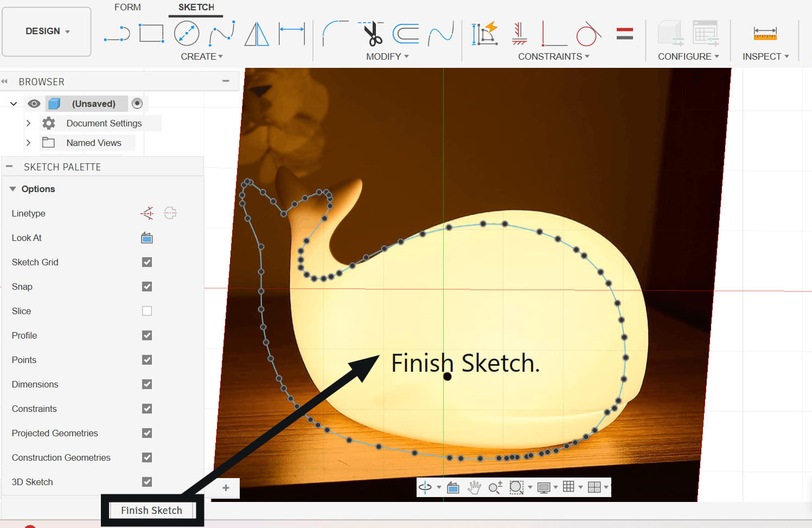The height and width of the screenshot is (528, 812).
Task: Click the curve icon in MODIFY group
Action: (440, 34)
